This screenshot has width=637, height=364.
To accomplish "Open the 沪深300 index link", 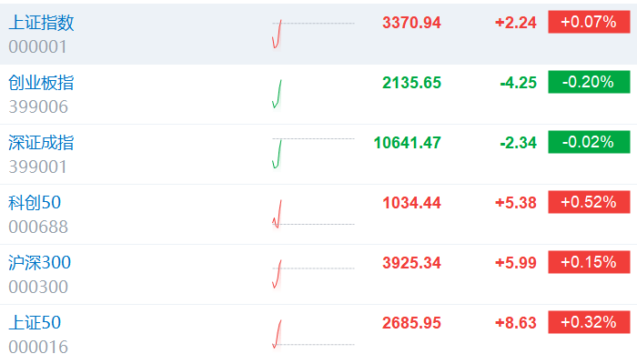I will pyautogui.click(x=39, y=263).
